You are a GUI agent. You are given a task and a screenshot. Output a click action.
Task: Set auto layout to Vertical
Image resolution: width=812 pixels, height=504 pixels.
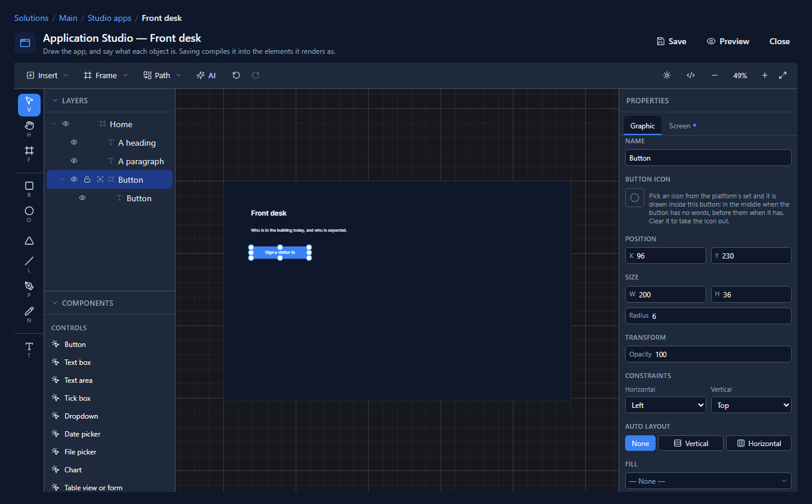click(691, 443)
